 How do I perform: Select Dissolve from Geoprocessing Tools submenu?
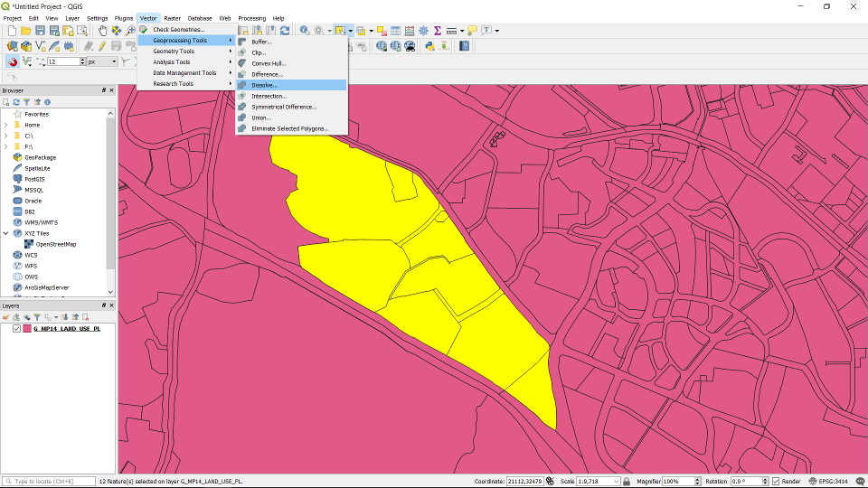pos(264,85)
